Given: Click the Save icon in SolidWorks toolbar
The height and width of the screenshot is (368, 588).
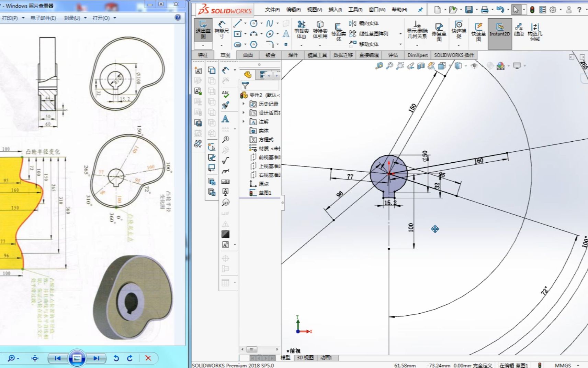Looking at the screenshot, I should click(x=469, y=10).
